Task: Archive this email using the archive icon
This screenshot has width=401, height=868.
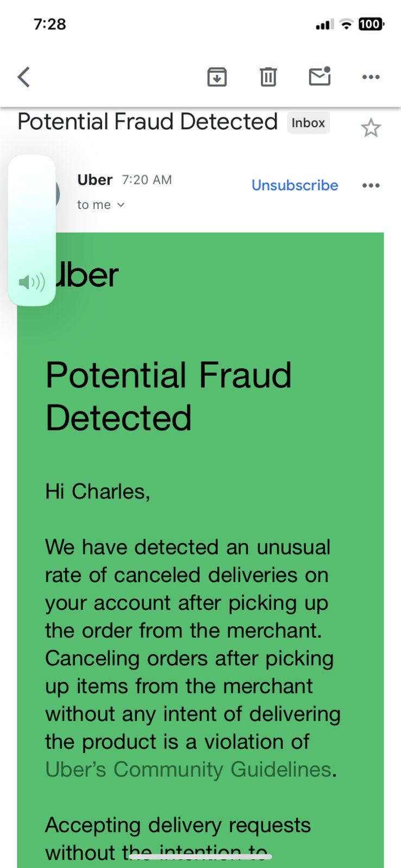Action: 217,77
